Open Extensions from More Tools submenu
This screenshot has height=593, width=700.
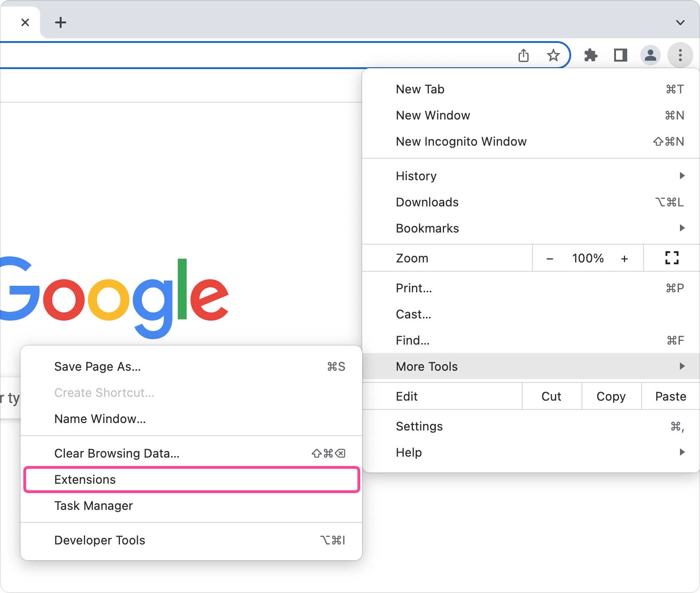click(191, 480)
